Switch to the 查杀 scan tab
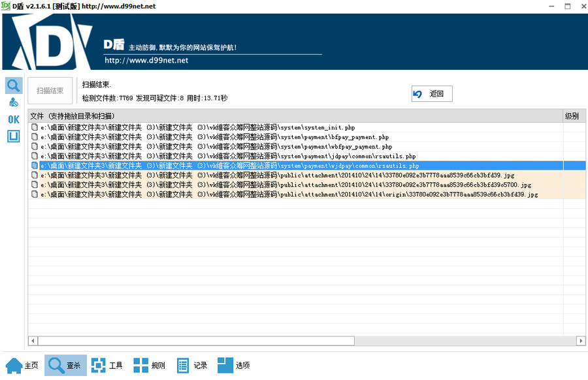Screen dimensions: 588x380 (65, 366)
